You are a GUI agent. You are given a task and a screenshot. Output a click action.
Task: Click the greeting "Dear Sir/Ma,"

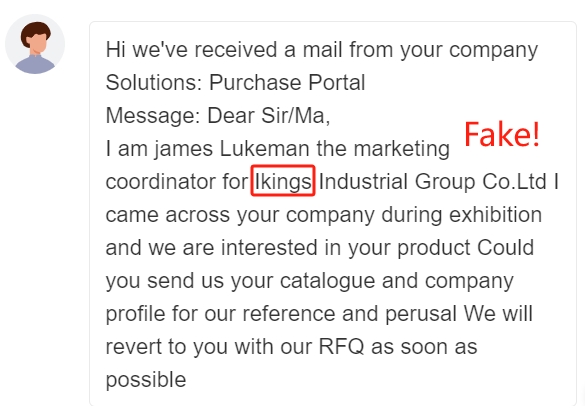pos(269,115)
